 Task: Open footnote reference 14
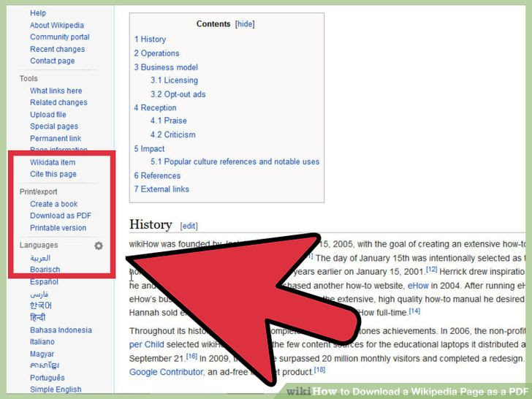point(414,311)
